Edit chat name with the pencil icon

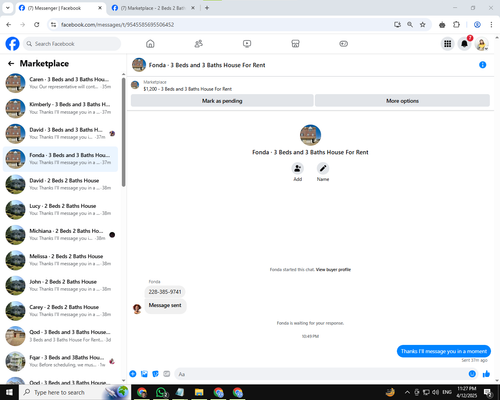coord(323,168)
